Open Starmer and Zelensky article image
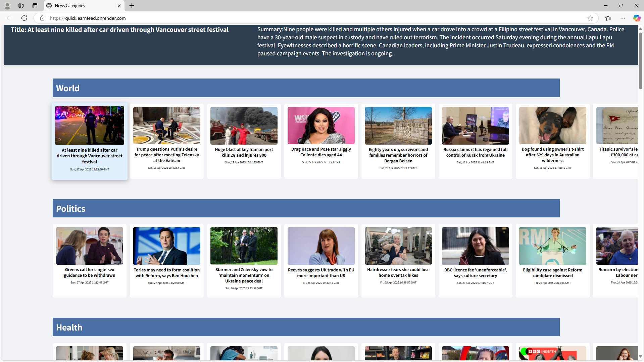This screenshot has width=644, height=362. tap(244, 246)
